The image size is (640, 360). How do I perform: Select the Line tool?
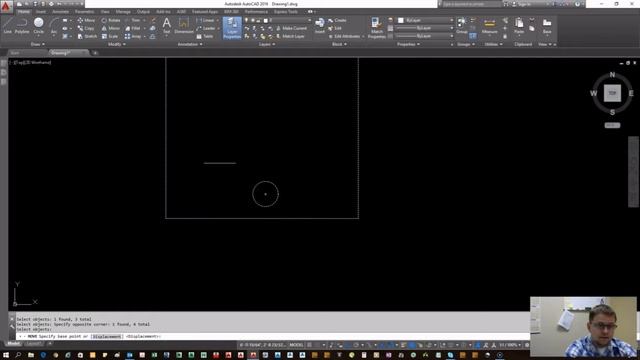(x=8, y=26)
